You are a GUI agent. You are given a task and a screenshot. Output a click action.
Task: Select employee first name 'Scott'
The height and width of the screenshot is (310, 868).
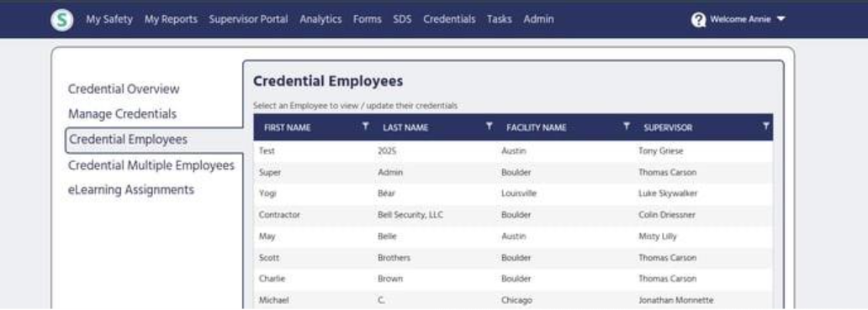269,258
